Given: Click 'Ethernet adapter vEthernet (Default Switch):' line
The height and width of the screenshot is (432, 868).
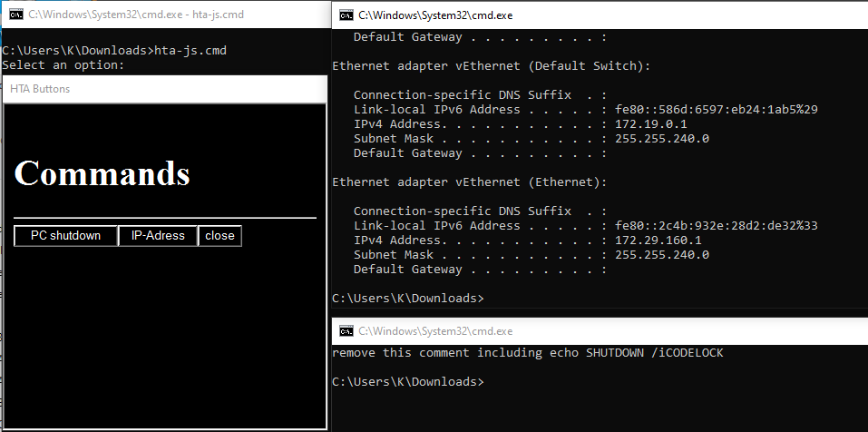Looking at the screenshot, I should coord(491,66).
